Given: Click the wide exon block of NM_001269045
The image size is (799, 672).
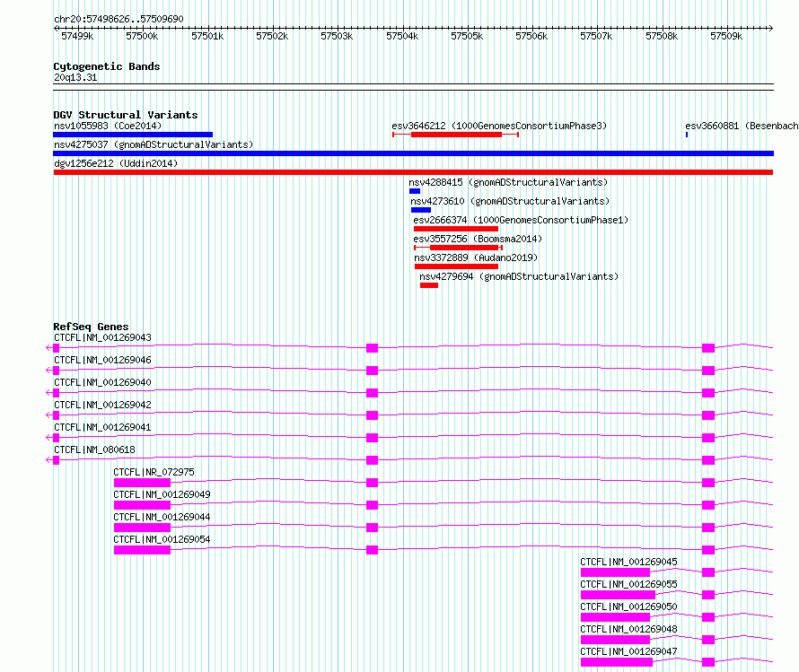Looking at the screenshot, I should pos(616,572).
